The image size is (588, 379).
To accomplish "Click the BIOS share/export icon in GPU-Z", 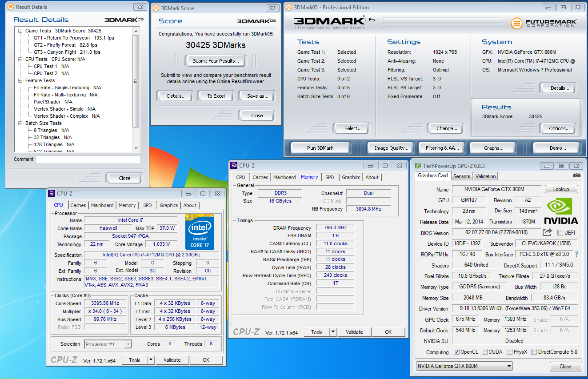I will click(x=547, y=232).
